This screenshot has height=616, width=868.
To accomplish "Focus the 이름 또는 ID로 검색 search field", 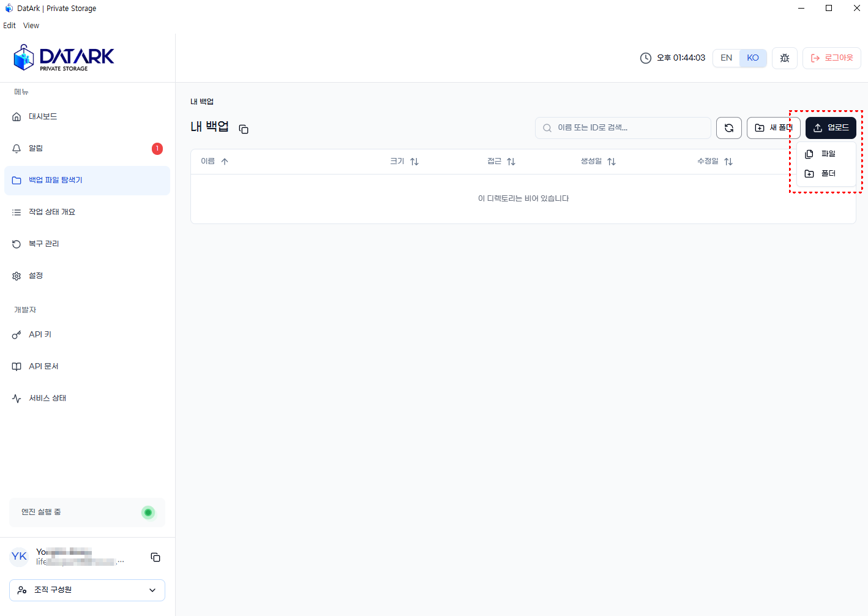I will (x=623, y=128).
